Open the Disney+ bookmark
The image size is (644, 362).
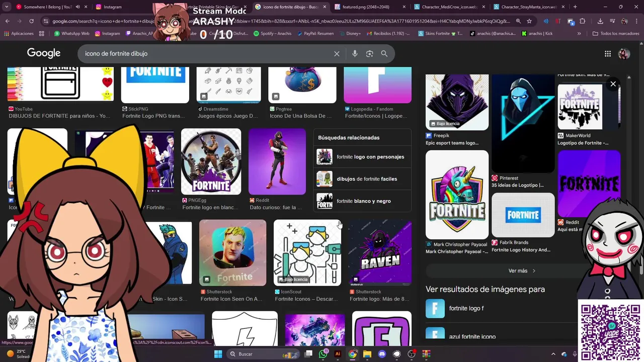350,33
